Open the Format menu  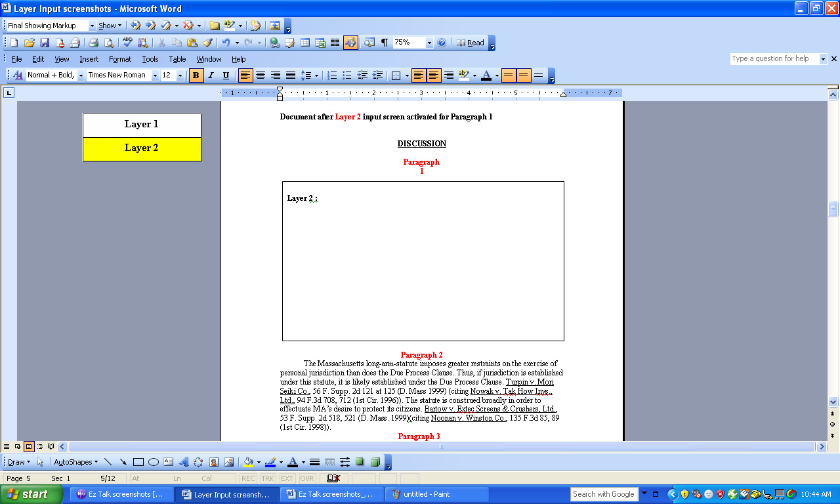[120, 59]
